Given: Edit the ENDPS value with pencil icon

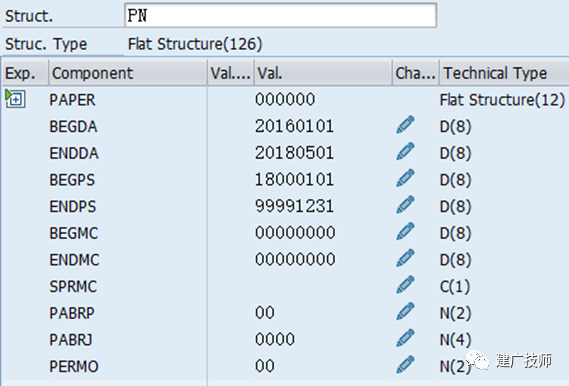Looking at the screenshot, I should click(x=405, y=205).
